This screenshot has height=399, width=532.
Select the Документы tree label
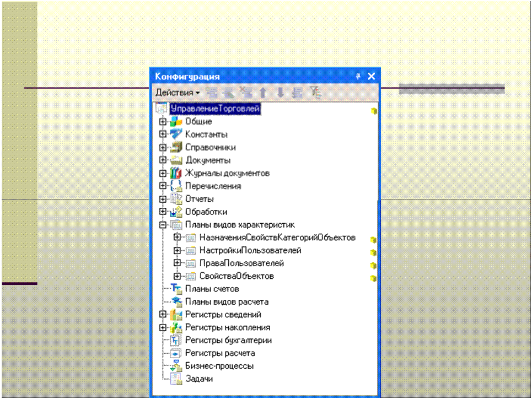(x=208, y=160)
